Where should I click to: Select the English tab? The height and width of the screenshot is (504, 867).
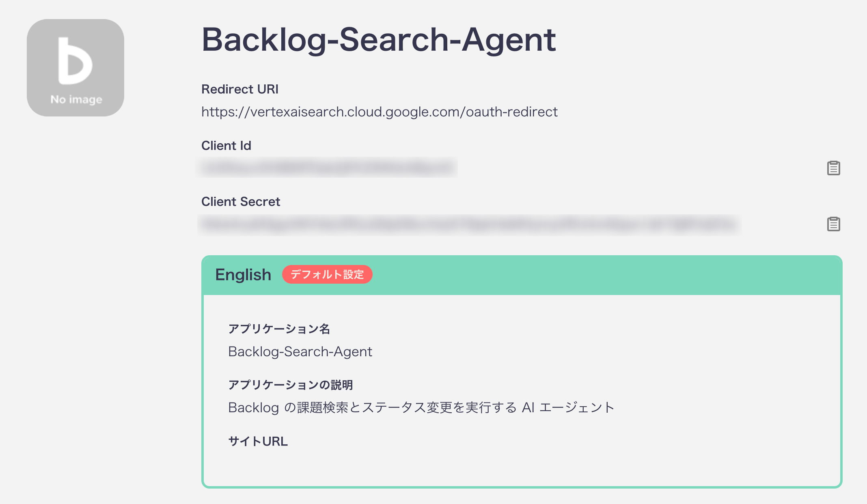tap(243, 275)
